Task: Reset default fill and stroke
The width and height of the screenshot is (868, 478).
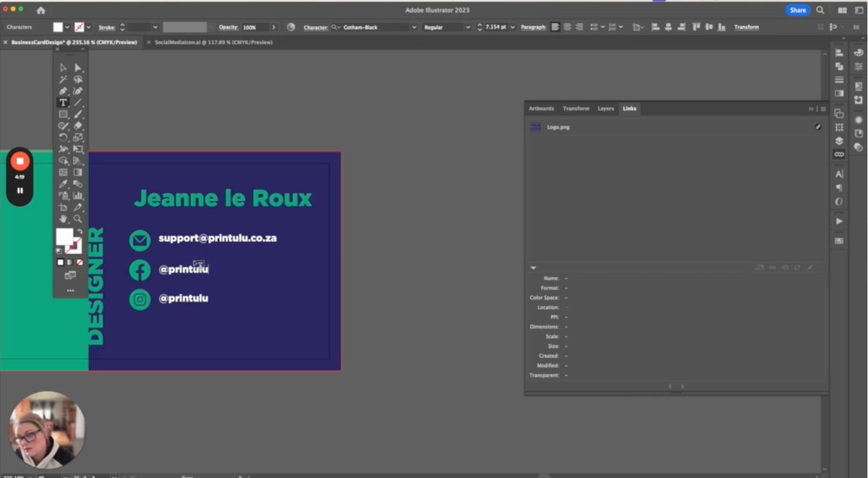Action: pos(59,251)
